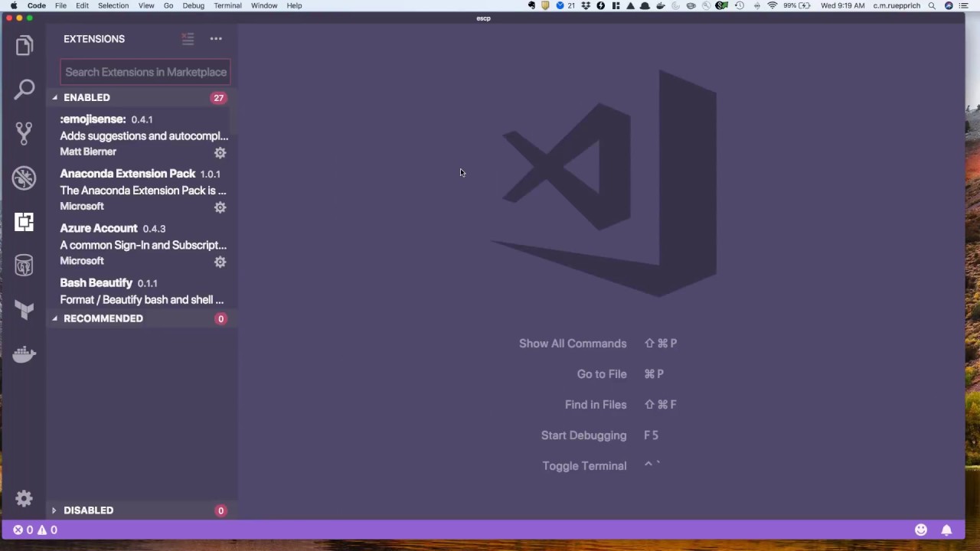Image resolution: width=980 pixels, height=551 pixels.
Task: Click the date and time Wed 9:19 AM
Action: pos(842,5)
